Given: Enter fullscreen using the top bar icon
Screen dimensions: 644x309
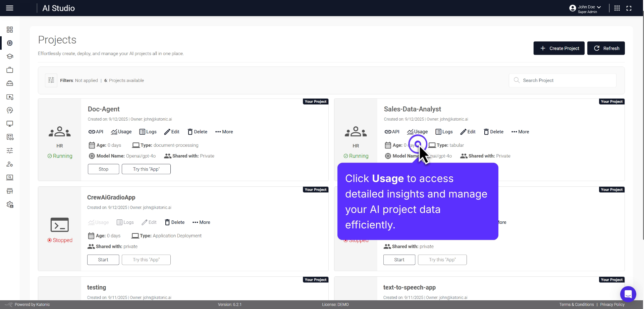Looking at the screenshot, I should 629,8.
